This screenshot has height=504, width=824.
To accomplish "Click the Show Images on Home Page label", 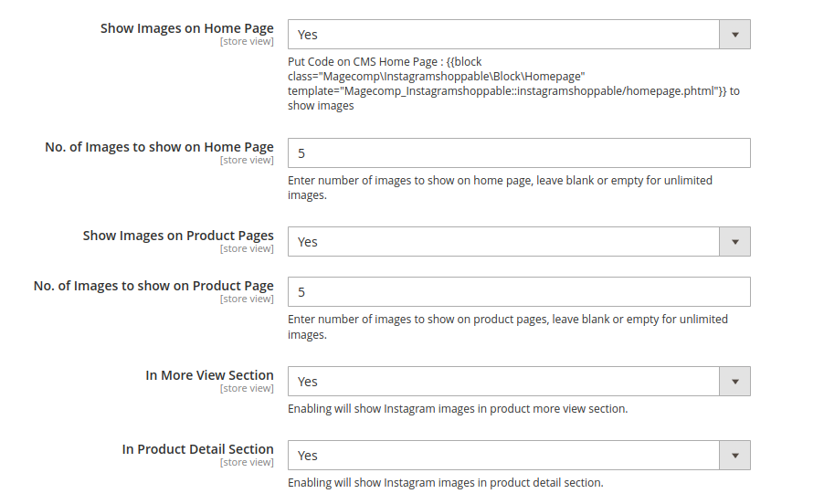I will 187,28.
